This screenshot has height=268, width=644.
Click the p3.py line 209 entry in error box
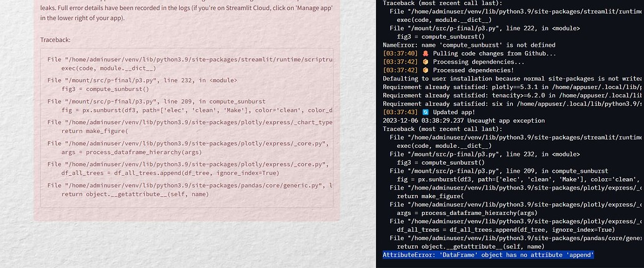(156, 101)
